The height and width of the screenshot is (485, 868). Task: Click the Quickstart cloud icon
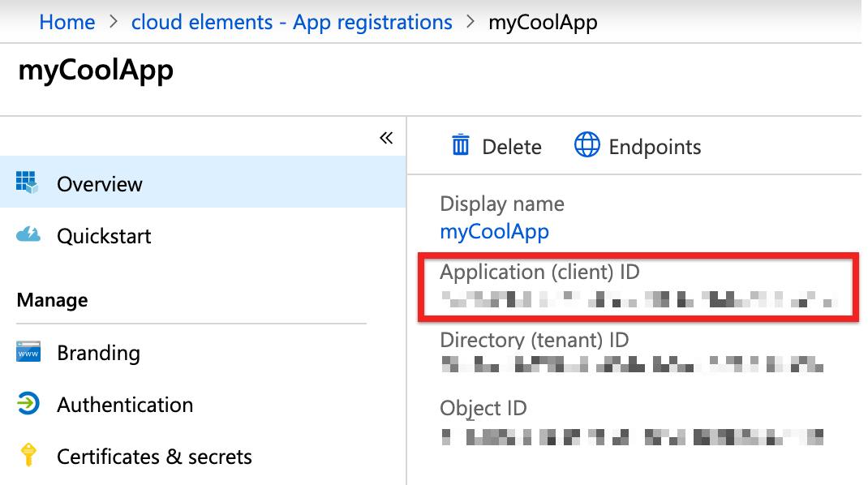coord(28,235)
